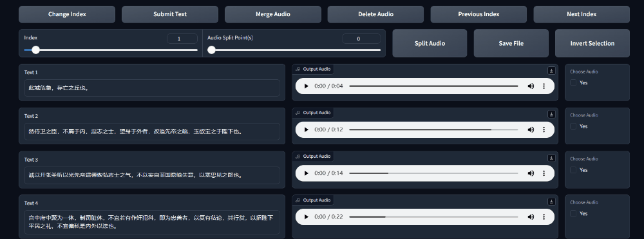Open more options menu for Text 1 audio
644x239 pixels.
click(544, 86)
